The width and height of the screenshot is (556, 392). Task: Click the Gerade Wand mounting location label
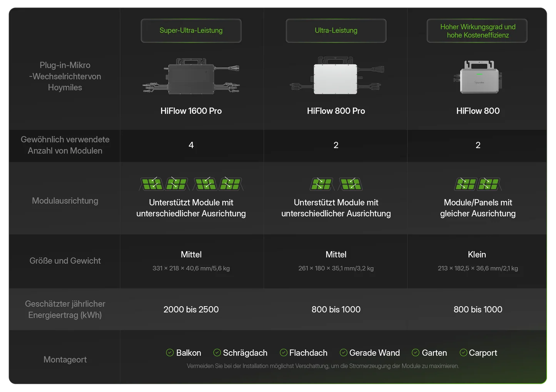click(x=374, y=353)
